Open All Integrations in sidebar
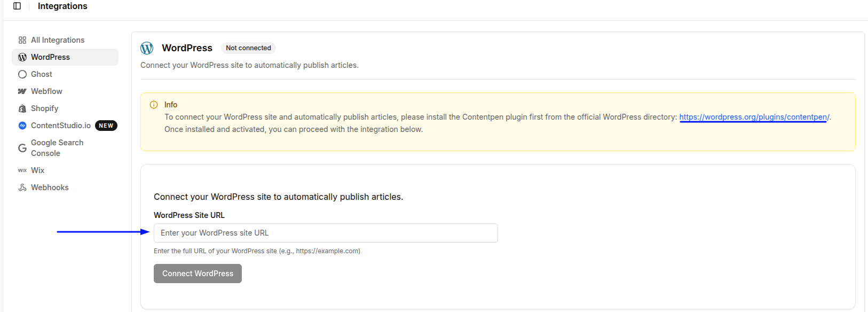Screen dimensions: 868x312 coord(65,40)
